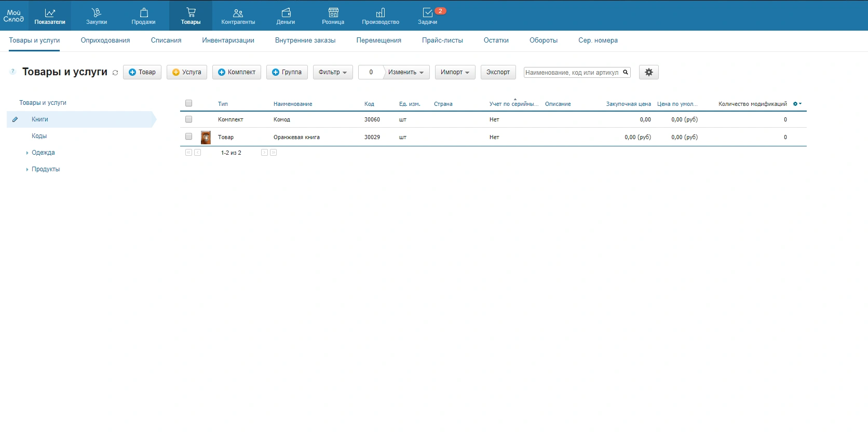Switch to the Инвентаризации tab
The image size is (868, 435).
[x=228, y=40]
